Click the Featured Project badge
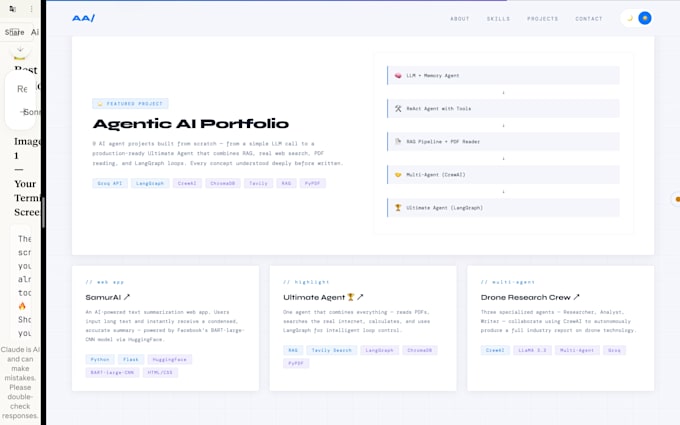This screenshot has width=680, height=425. 130,104
